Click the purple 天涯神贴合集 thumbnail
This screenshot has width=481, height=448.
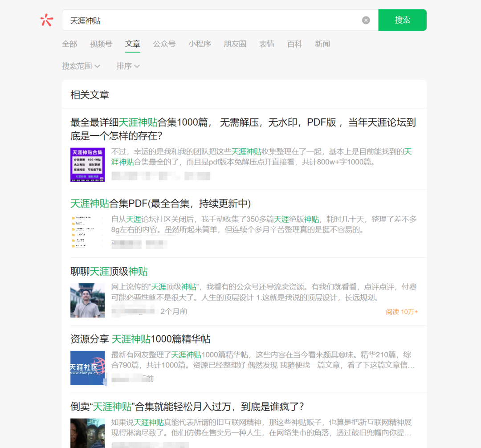87,165
